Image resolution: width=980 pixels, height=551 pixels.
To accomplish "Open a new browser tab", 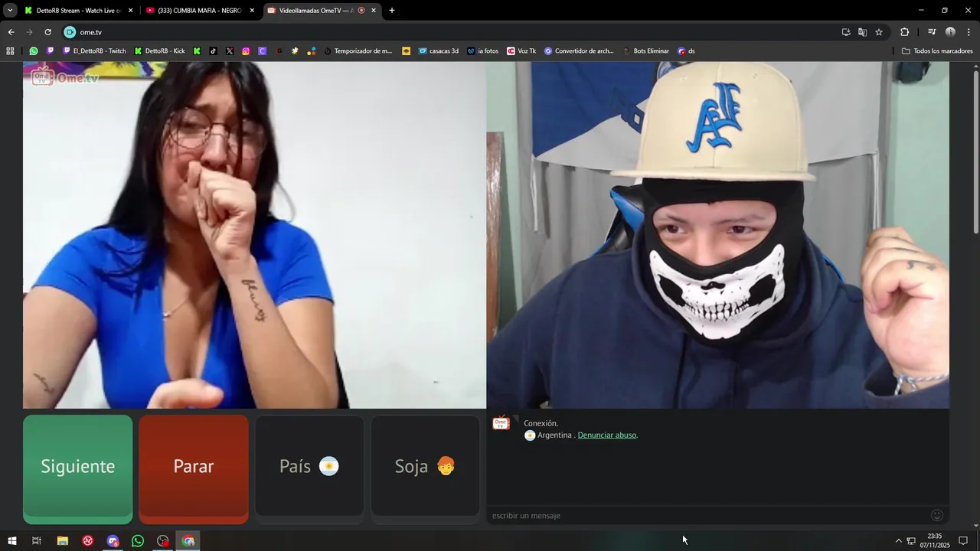I will (x=392, y=11).
